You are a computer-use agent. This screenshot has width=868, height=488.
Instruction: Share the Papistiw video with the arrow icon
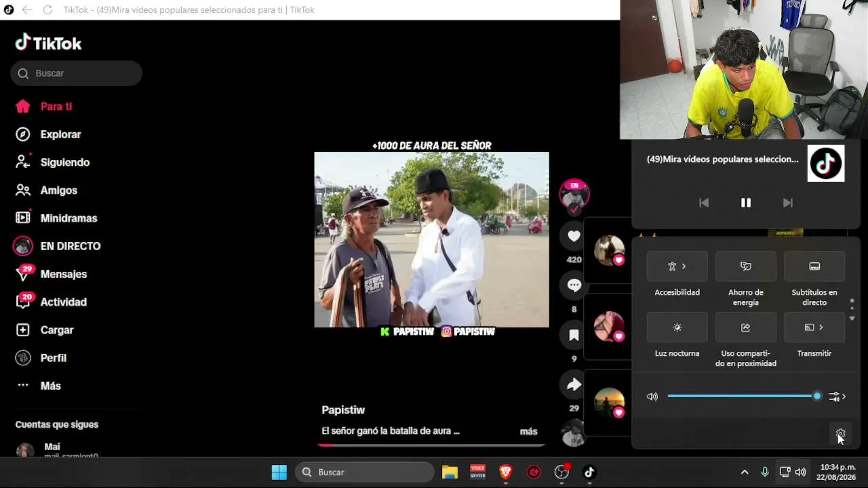coord(574,384)
